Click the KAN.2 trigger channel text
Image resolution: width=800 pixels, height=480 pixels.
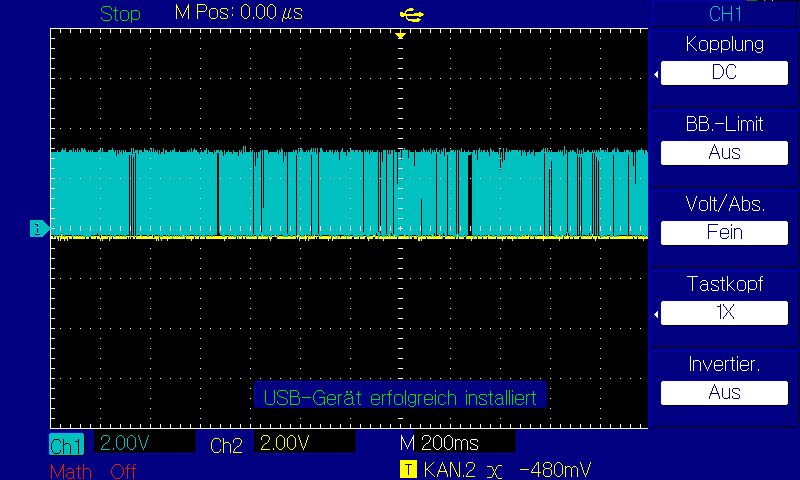(449, 469)
